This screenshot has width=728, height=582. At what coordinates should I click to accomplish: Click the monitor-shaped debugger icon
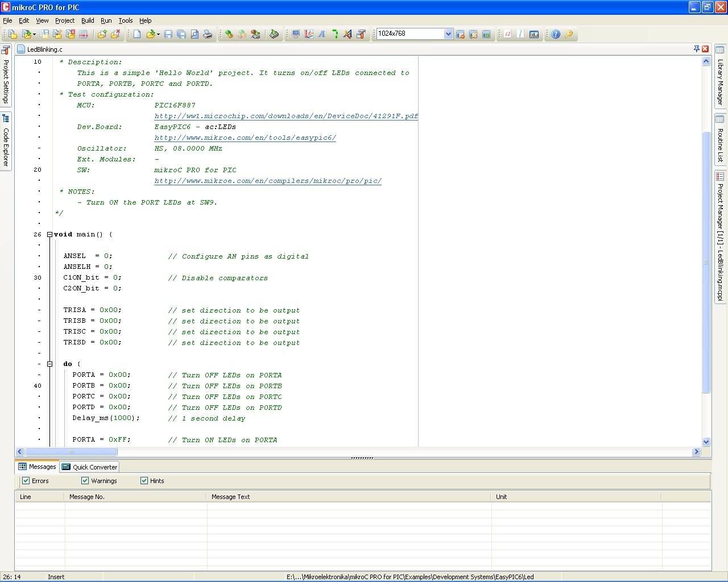coord(296,34)
